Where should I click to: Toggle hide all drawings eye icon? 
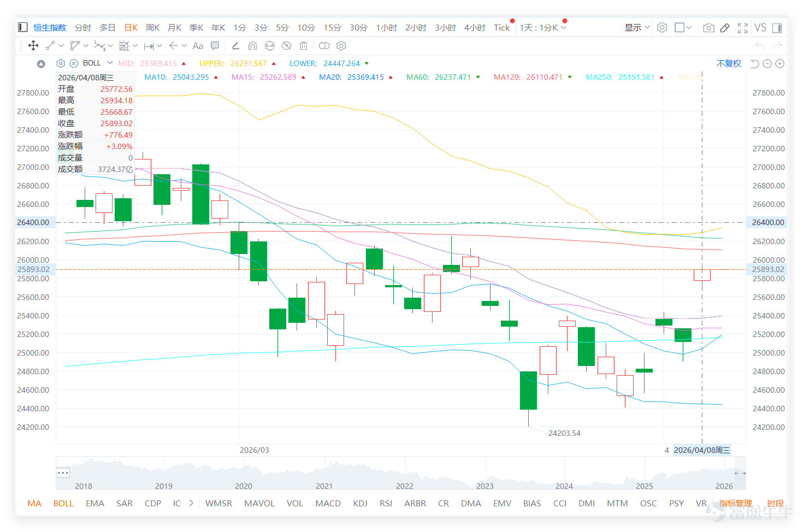coord(286,46)
